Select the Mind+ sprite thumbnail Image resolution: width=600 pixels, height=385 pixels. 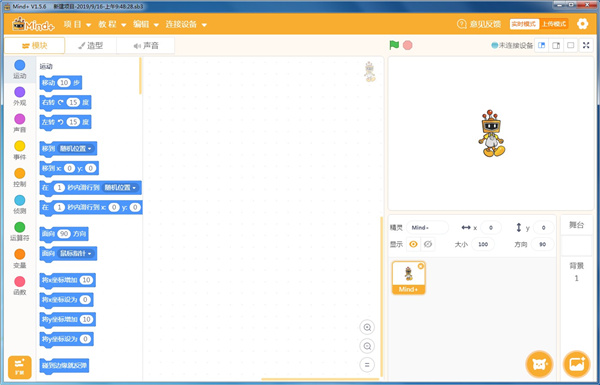click(x=409, y=278)
